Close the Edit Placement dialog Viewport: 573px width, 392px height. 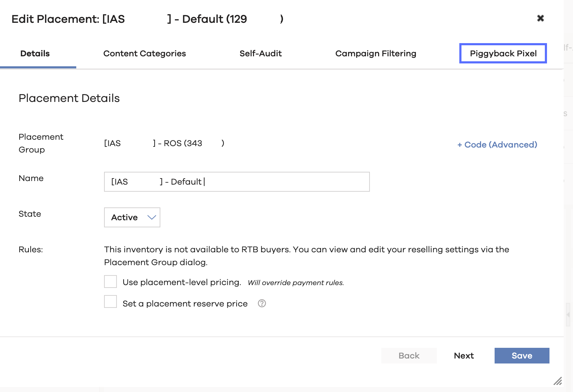(x=540, y=18)
